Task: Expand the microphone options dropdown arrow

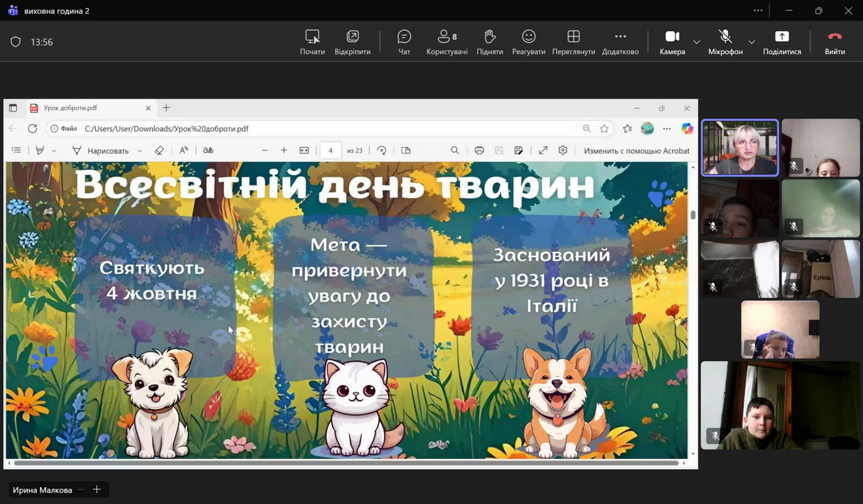Action: point(751,42)
